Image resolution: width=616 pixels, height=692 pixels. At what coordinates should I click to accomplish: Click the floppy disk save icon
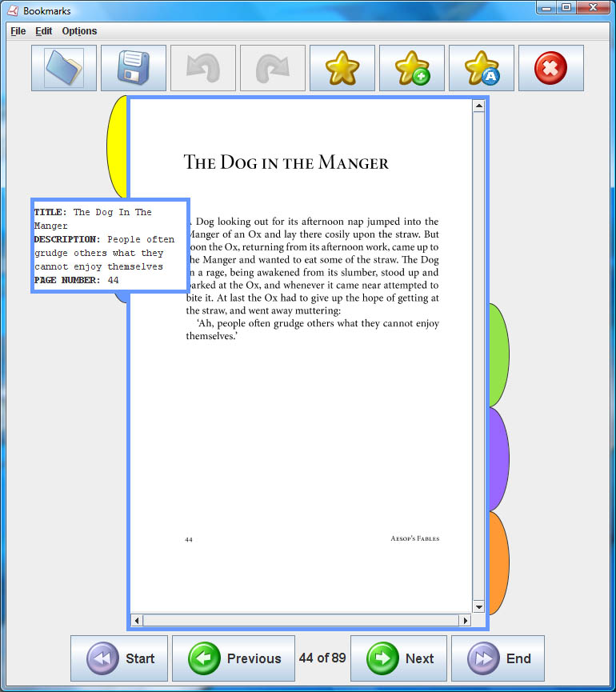pos(134,68)
